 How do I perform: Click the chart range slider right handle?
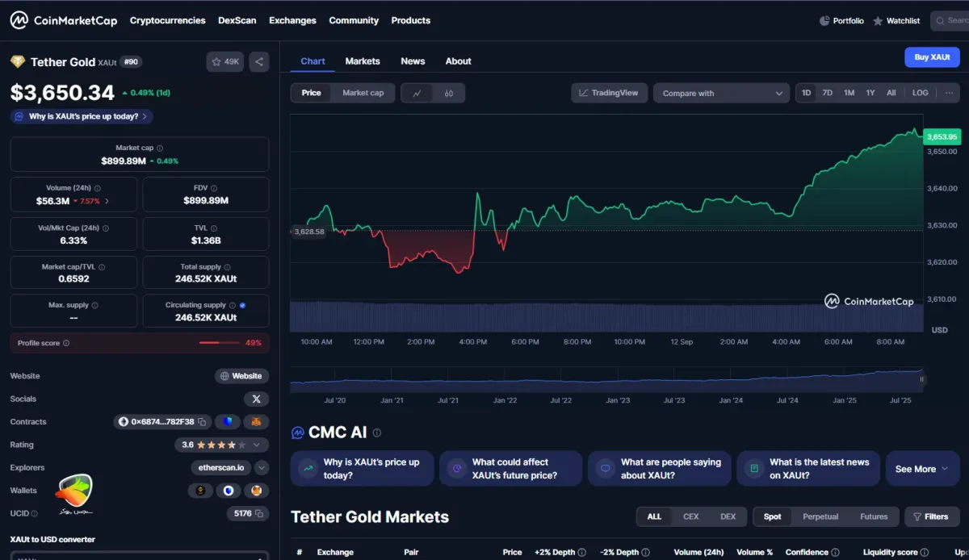coord(921,379)
